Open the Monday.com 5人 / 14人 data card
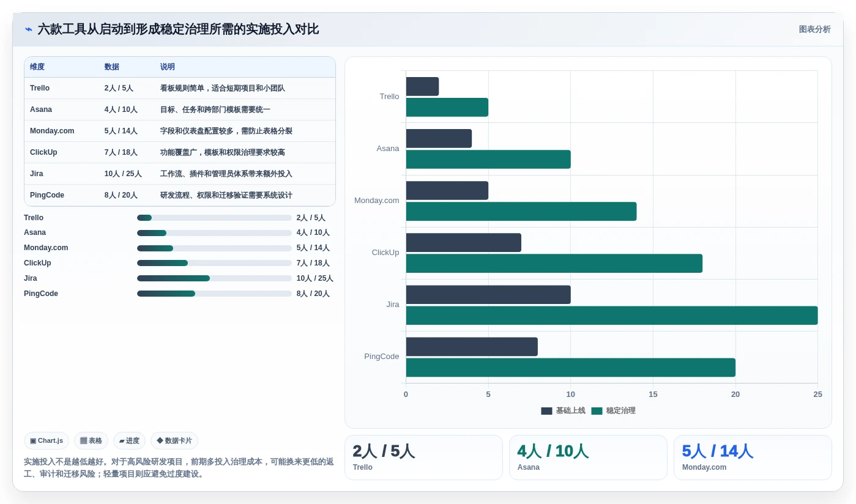 [x=753, y=458]
